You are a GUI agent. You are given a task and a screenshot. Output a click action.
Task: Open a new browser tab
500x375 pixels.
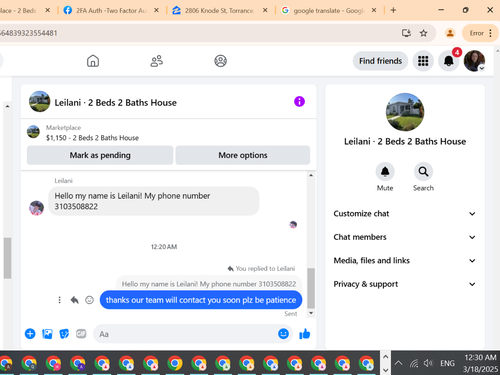pyautogui.click(x=393, y=10)
